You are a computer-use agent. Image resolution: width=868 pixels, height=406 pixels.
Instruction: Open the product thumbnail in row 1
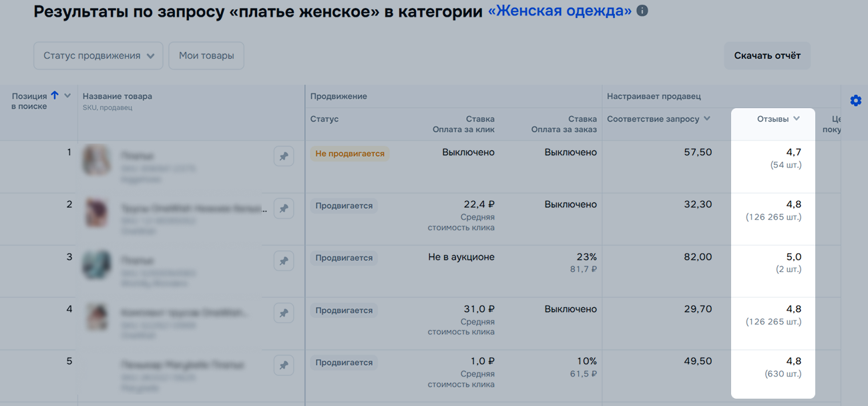[95, 160]
